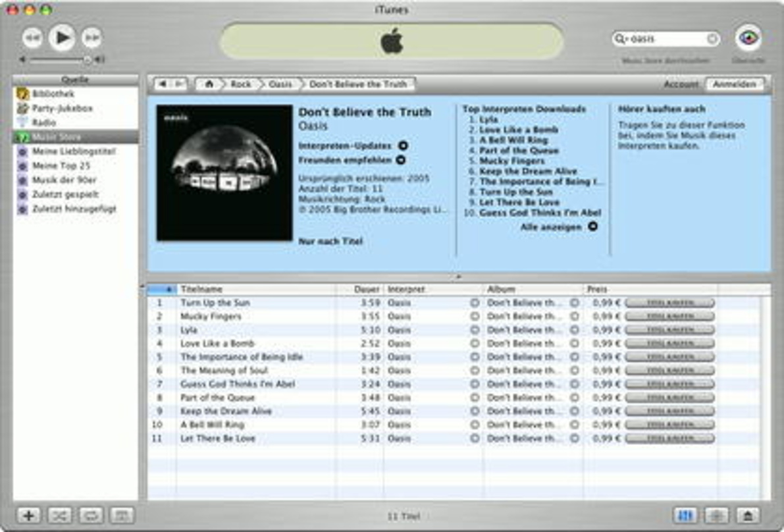Sort by Preis column header
784x532 pixels.
pyautogui.click(x=650, y=290)
